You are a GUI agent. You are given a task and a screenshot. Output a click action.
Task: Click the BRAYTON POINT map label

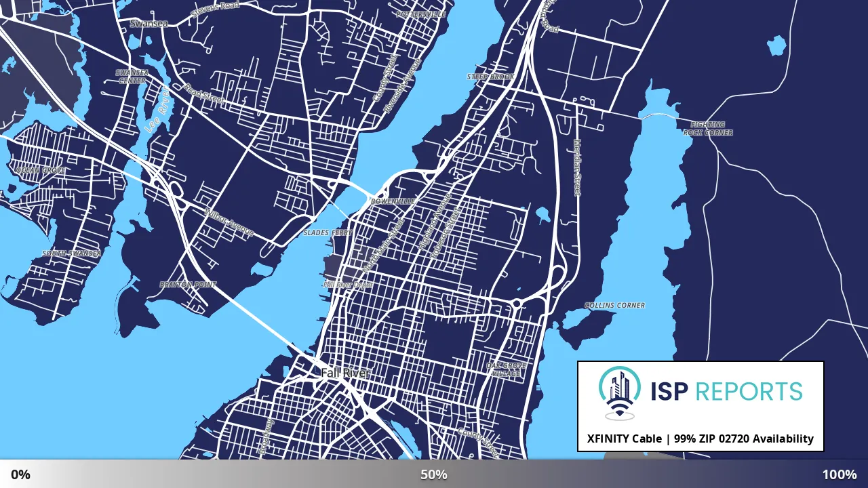point(189,285)
